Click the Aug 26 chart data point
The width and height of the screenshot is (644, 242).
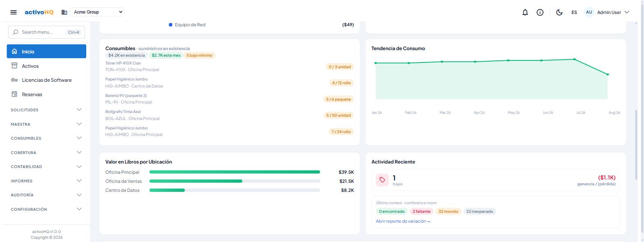(607, 74)
